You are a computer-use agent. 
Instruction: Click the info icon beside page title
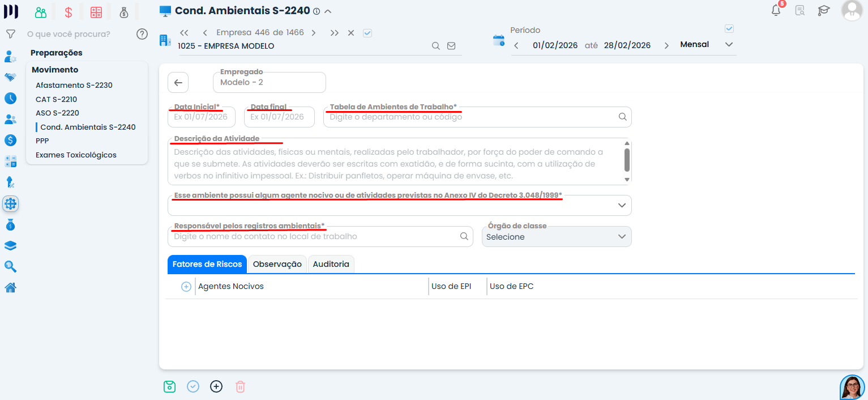pyautogui.click(x=317, y=11)
